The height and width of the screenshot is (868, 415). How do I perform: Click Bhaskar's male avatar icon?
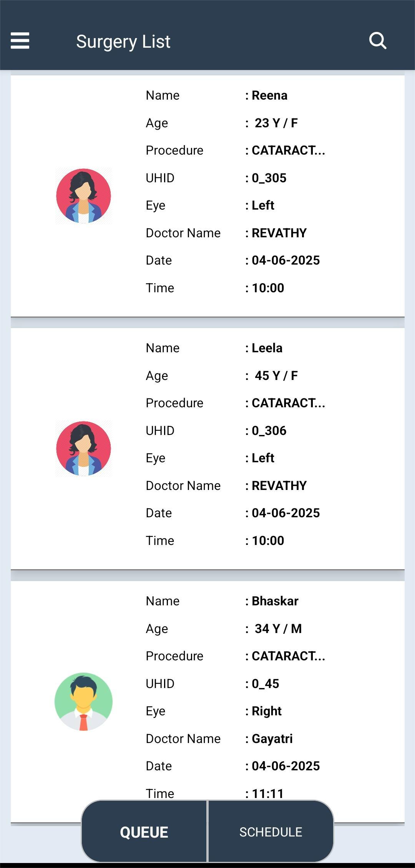coord(83,701)
